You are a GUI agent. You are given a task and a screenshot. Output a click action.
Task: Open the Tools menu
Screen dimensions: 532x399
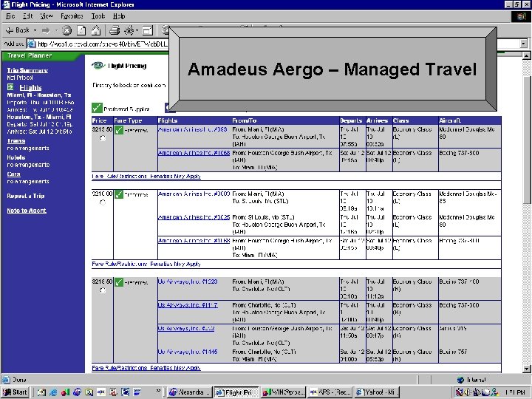coord(98,16)
